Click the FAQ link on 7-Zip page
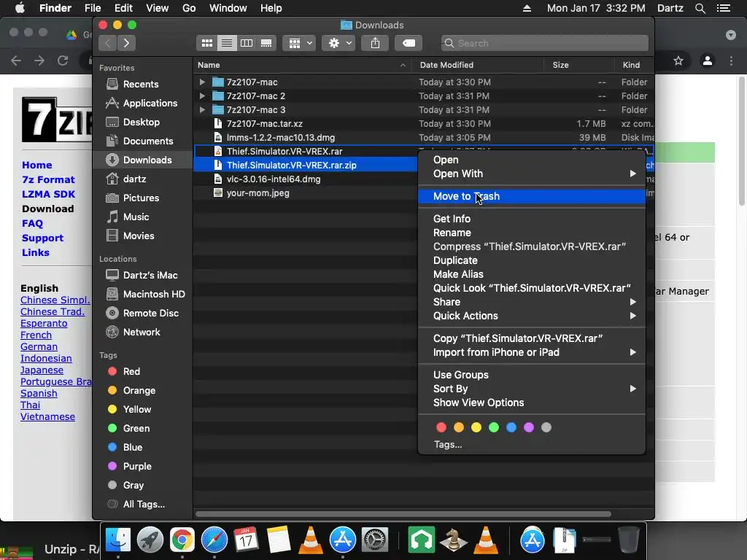This screenshot has width=747, height=560. pyautogui.click(x=32, y=223)
